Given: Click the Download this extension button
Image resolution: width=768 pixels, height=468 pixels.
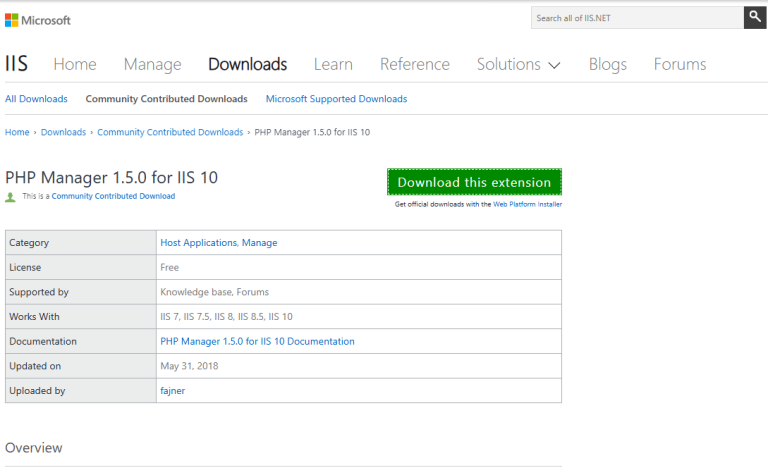Looking at the screenshot, I should click(474, 182).
